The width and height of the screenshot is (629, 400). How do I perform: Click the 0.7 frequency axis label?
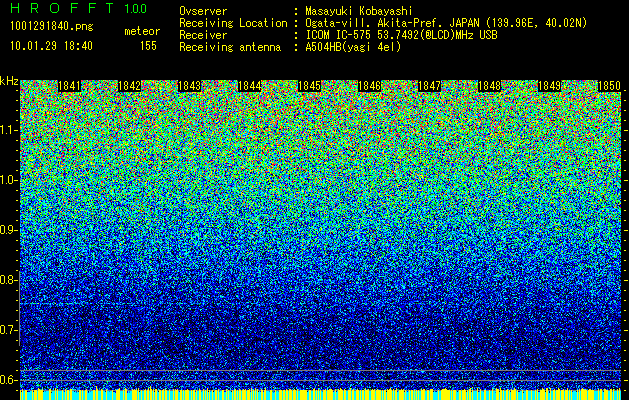[x=8, y=330]
